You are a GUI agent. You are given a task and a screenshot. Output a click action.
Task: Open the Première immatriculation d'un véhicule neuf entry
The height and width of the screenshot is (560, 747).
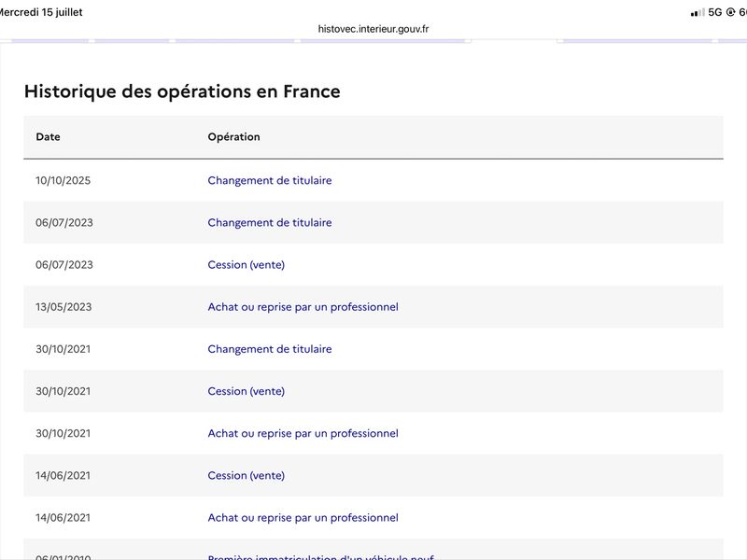pyautogui.click(x=321, y=556)
